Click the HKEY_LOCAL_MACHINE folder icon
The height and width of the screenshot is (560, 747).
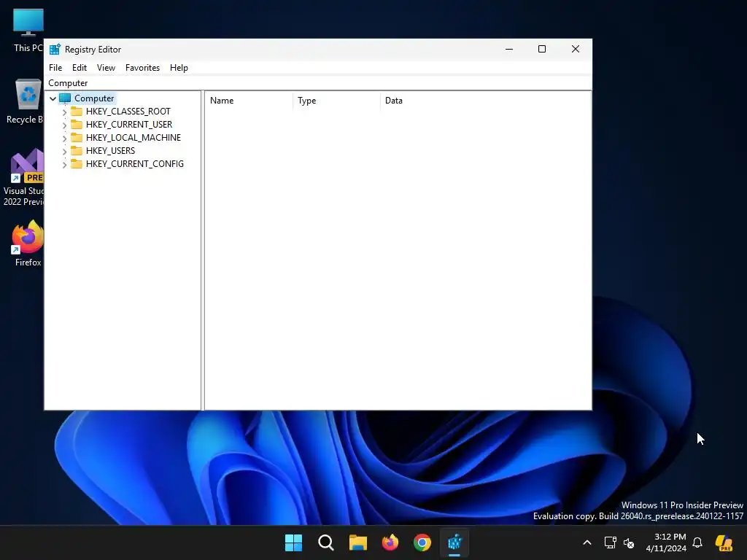coord(76,138)
